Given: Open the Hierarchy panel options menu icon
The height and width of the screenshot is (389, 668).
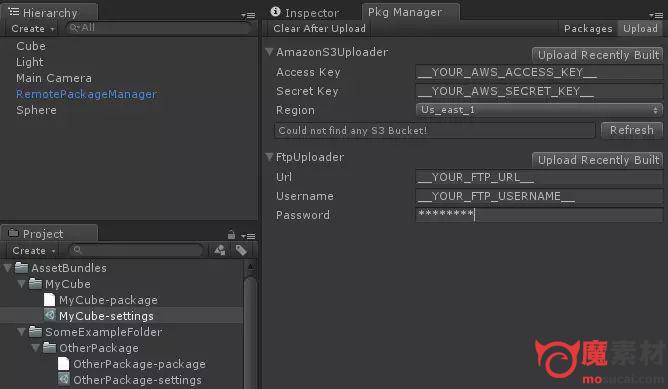Looking at the screenshot, I should (x=248, y=16).
